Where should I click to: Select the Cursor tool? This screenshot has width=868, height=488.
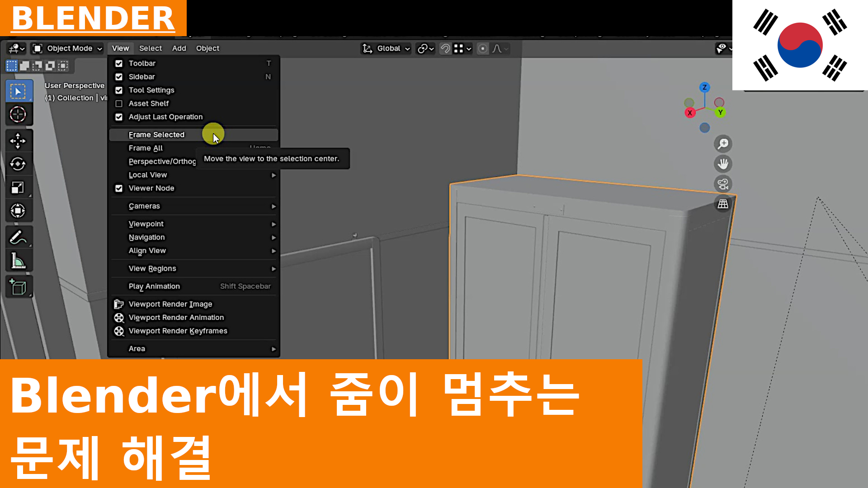pos(19,114)
